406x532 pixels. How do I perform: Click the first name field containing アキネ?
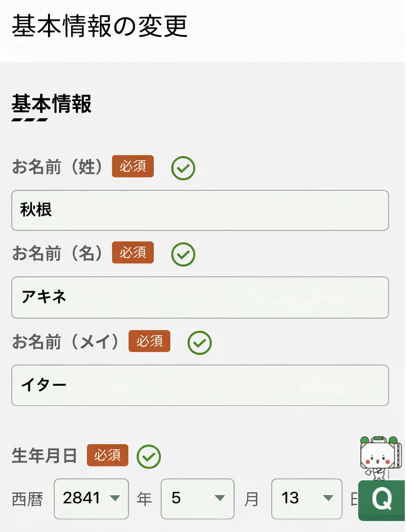tap(200, 297)
